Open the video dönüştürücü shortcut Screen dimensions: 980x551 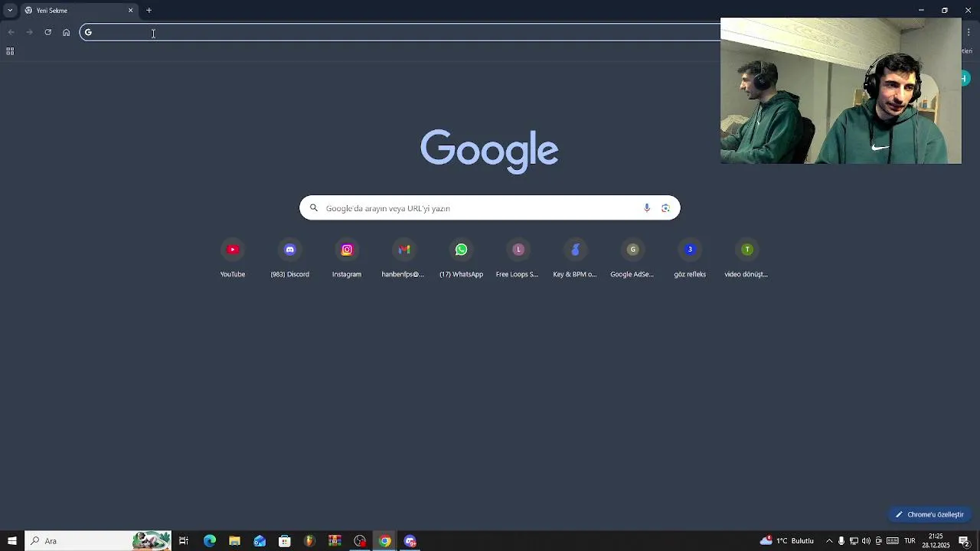[x=746, y=259]
